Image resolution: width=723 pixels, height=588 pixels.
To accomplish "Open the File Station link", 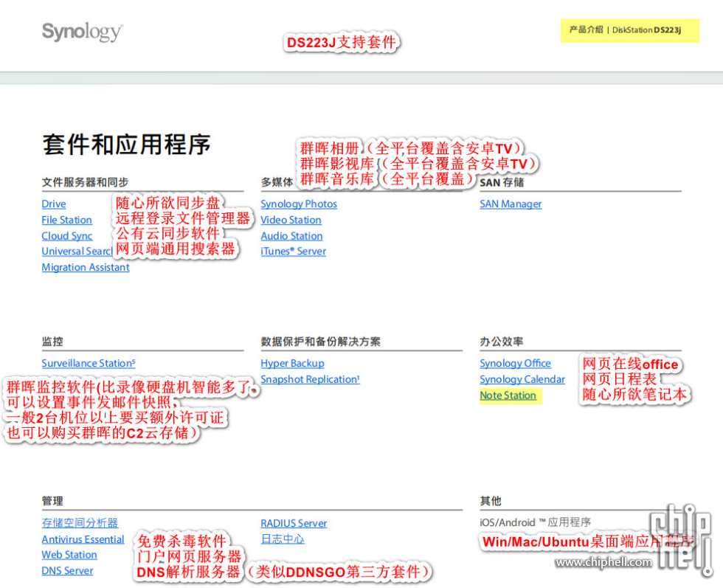I will 67,220.
